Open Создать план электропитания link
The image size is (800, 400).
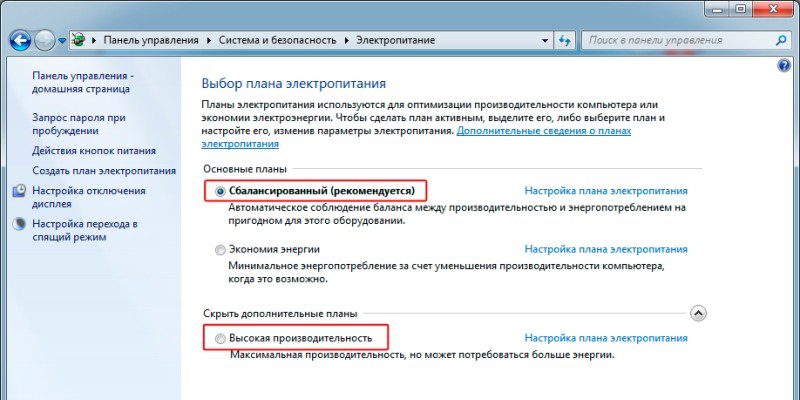(104, 171)
